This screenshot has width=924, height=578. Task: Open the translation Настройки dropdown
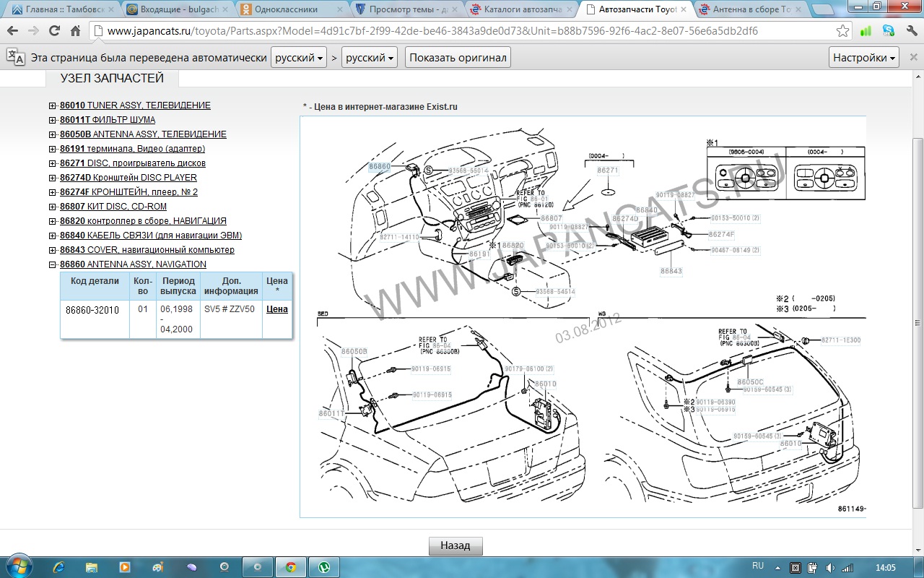point(864,58)
